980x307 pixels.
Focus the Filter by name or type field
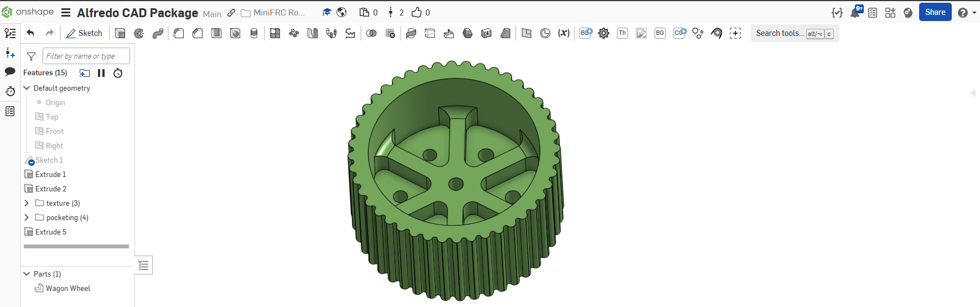[86, 56]
